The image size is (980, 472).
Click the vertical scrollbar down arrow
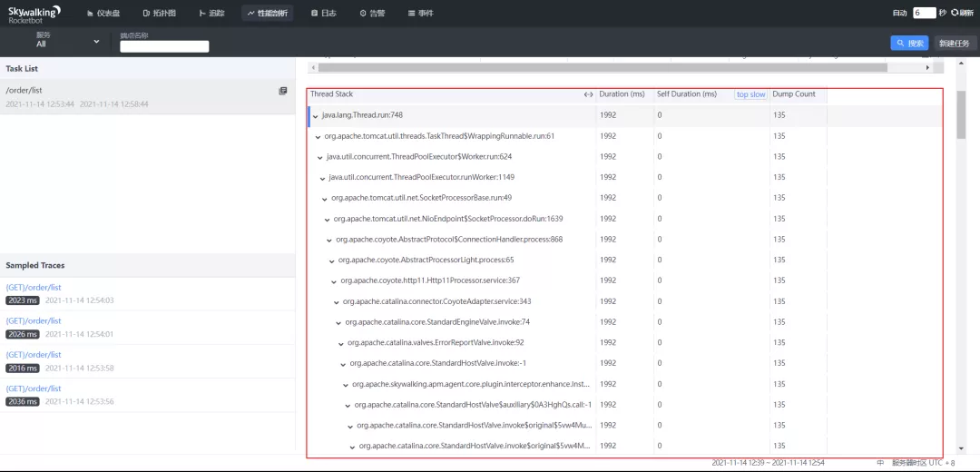click(x=961, y=448)
